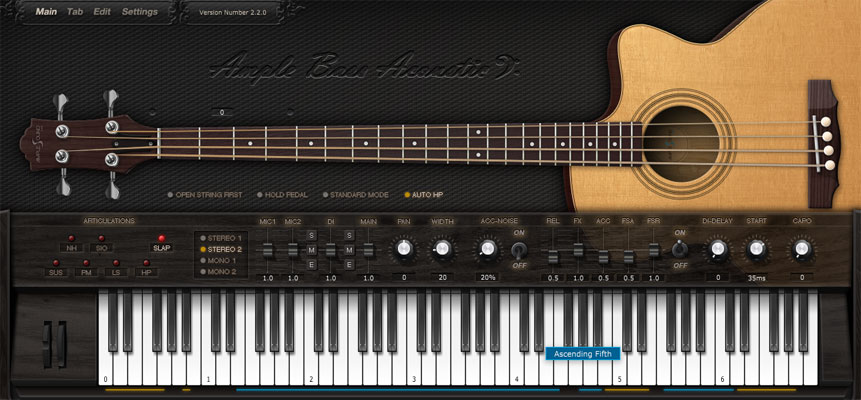
Task: Click the fret position display above the neck
Action: (x=222, y=113)
